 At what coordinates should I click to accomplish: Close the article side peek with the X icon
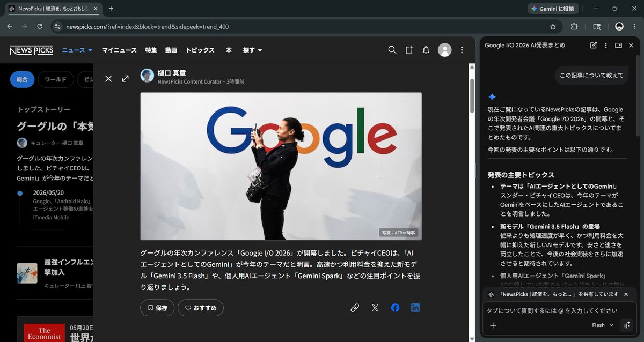tap(108, 78)
